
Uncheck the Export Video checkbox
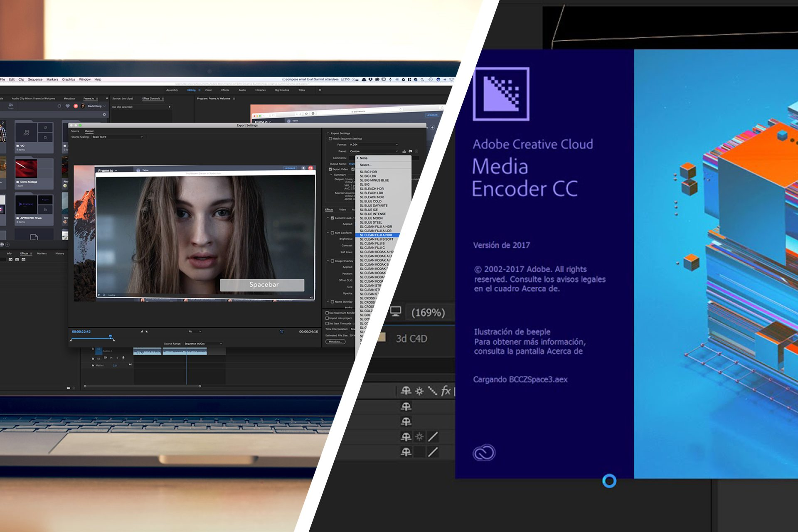click(331, 169)
